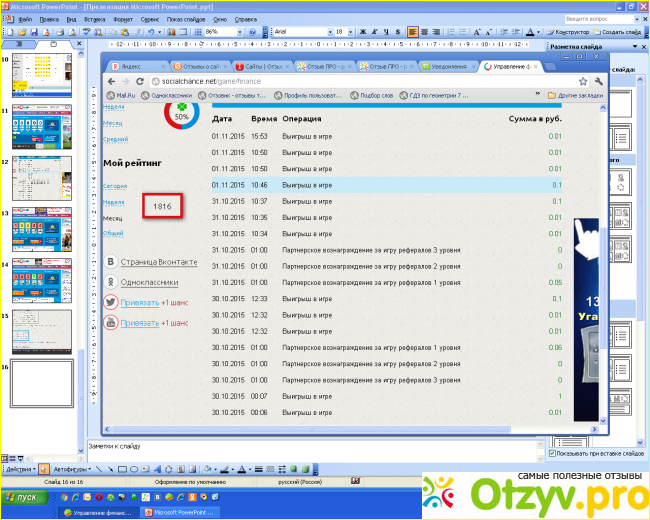Open the Сервис menu
The height and width of the screenshot is (520, 650).
[x=150, y=19]
